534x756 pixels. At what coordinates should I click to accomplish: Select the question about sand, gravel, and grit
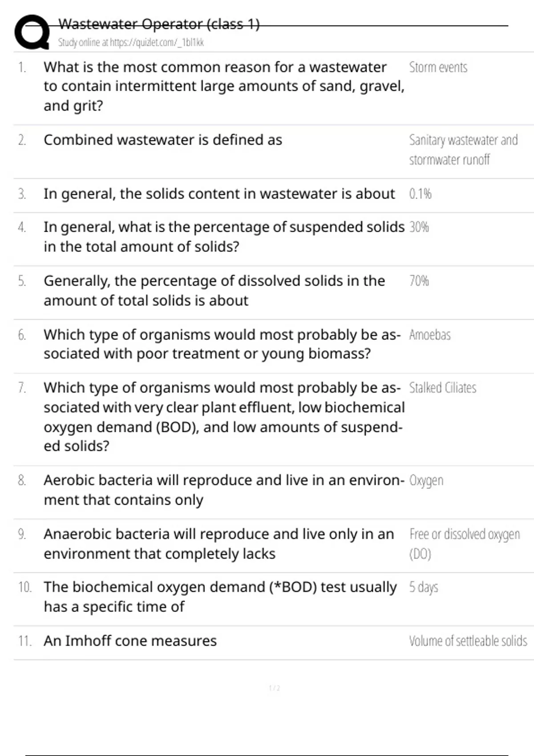pyautogui.click(x=223, y=86)
